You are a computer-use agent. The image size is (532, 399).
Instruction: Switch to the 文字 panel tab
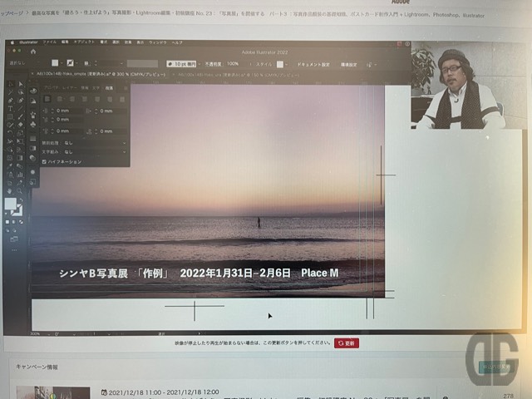click(x=96, y=88)
